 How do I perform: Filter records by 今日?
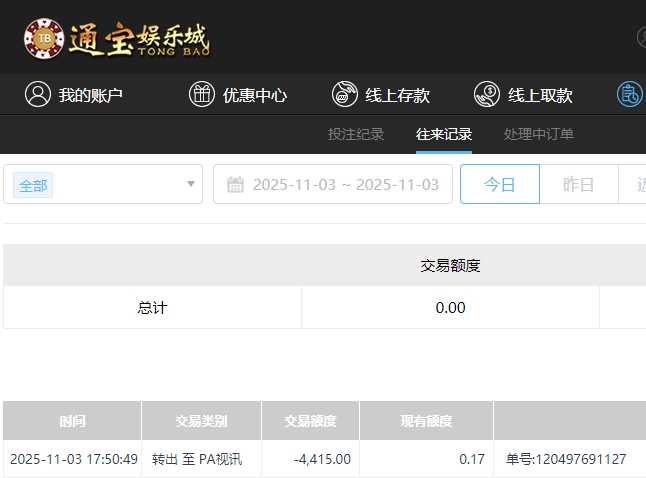pos(500,184)
